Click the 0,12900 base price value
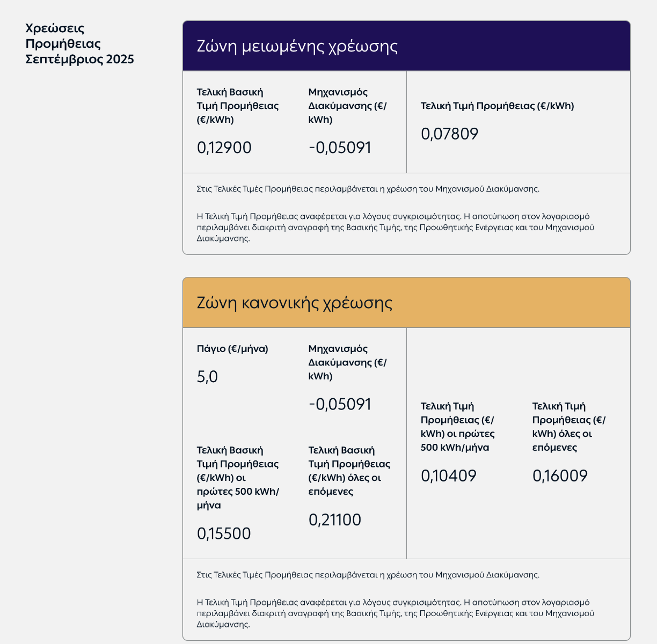Viewport: 657px width, 644px height. pos(224,148)
